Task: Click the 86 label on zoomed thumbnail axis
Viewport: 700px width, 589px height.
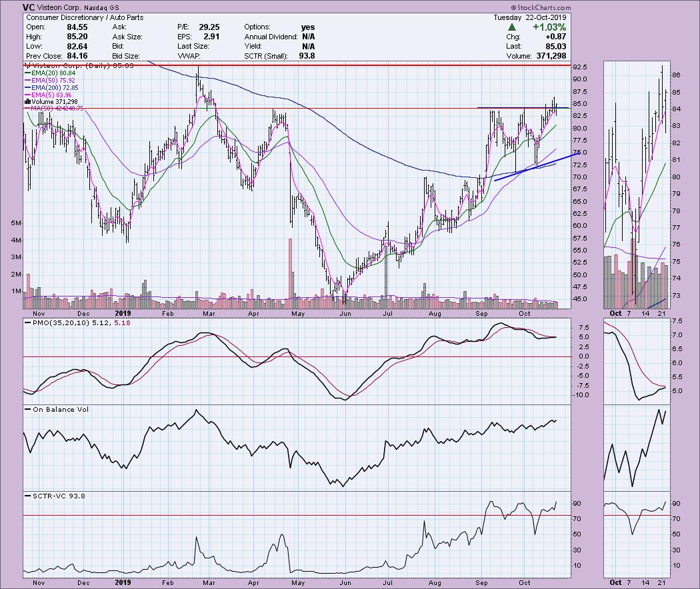Action: pos(677,75)
